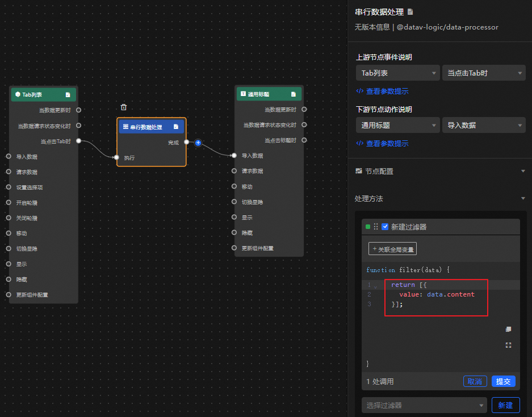Image resolution: width=532 pixels, height=417 pixels.
Task: Click the @datav-logic/data-processor text
Action: tap(447, 27)
